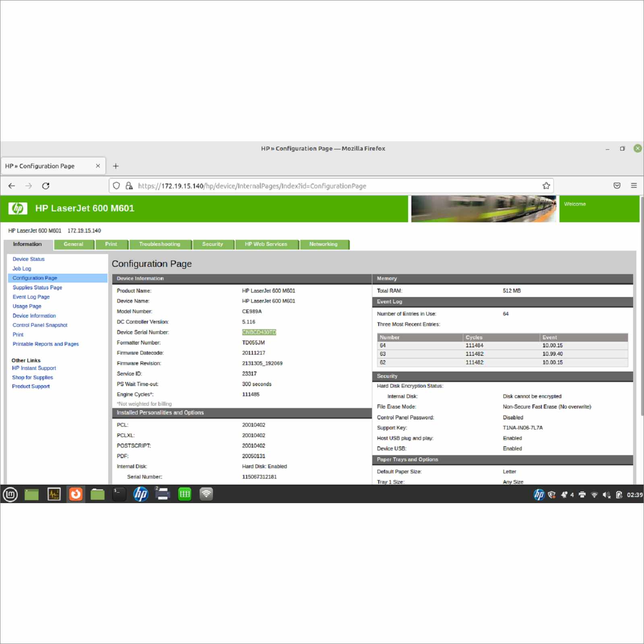Switch to the Print tab
Viewport: 644px width, 644px height.
tap(111, 244)
